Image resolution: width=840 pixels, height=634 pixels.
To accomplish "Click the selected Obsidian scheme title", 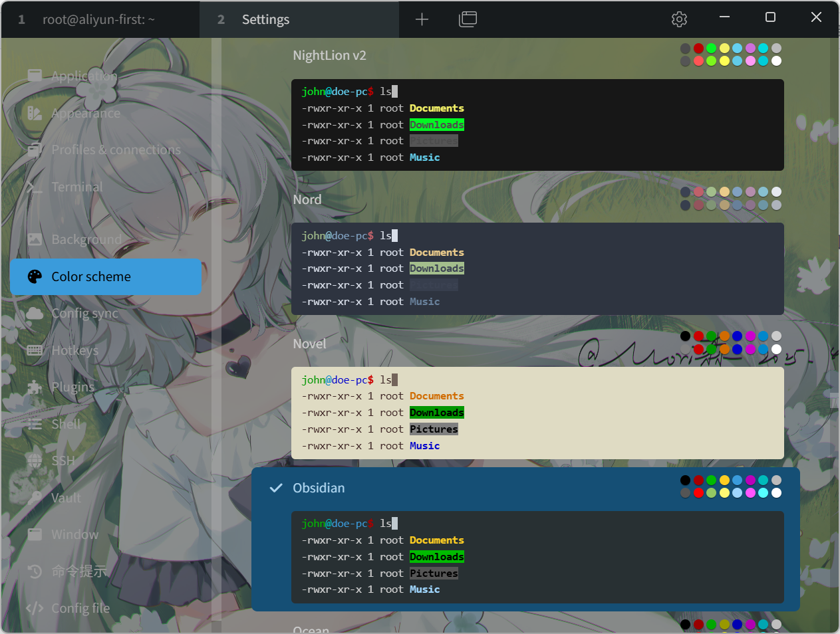I will (x=319, y=488).
